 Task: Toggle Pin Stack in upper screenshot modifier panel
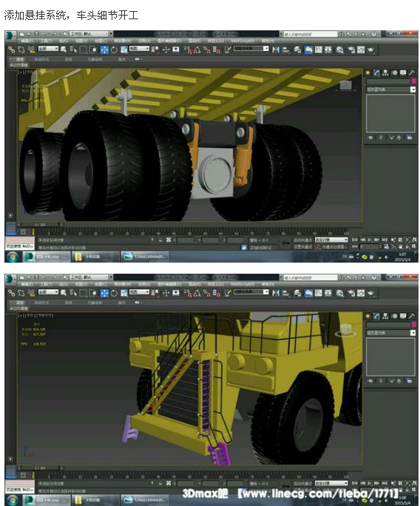(370, 138)
